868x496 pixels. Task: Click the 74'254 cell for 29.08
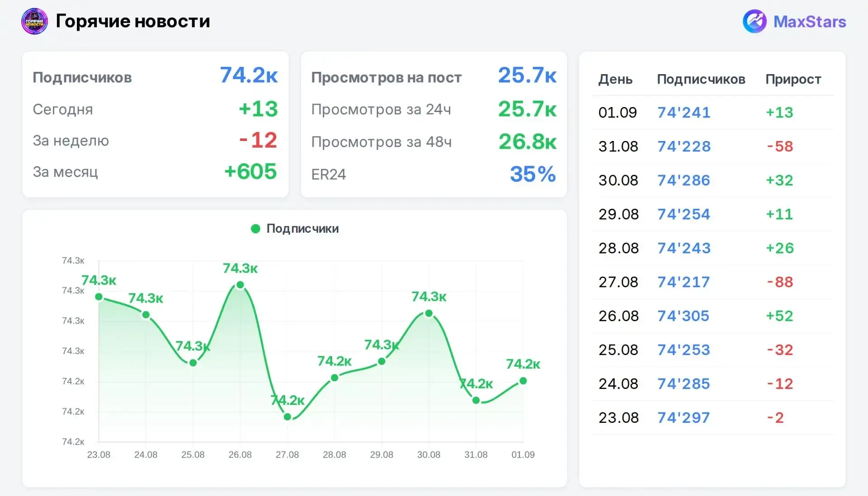684,214
